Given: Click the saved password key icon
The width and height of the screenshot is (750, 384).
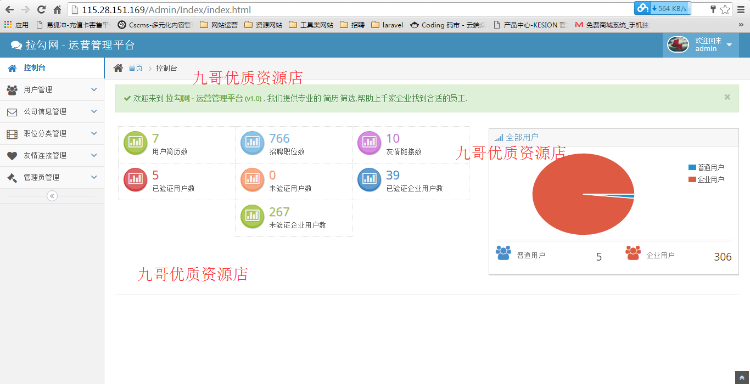Looking at the screenshot, I should click(x=713, y=9).
